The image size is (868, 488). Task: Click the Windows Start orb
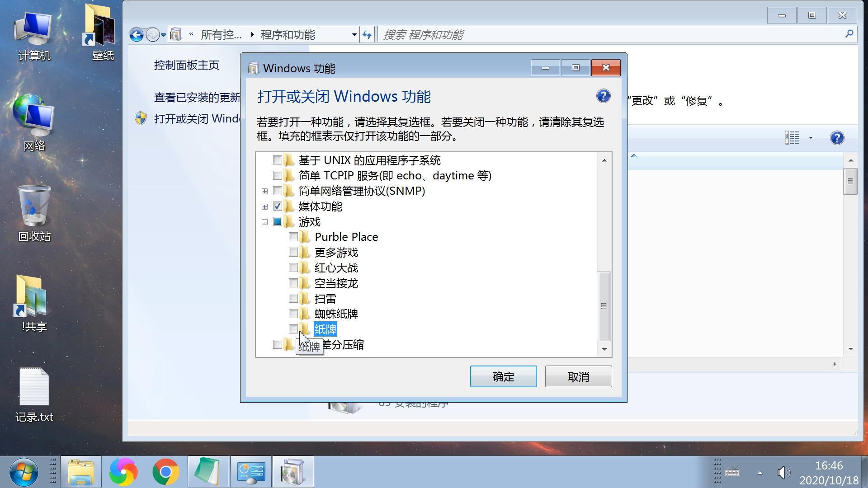click(x=24, y=472)
